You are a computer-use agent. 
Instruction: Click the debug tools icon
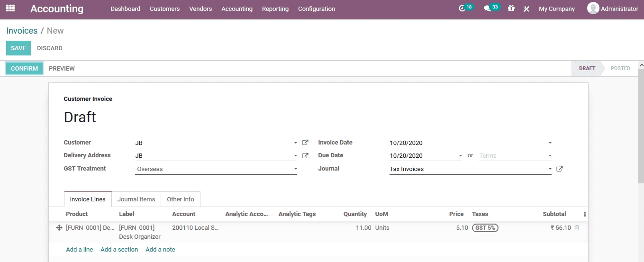pyautogui.click(x=526, y=9)
